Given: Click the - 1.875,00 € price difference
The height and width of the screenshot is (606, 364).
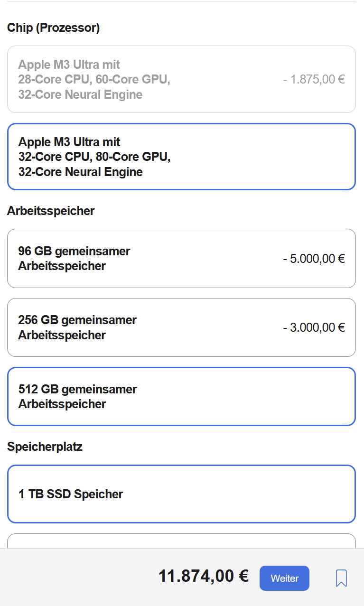Looking at the screenshot, I should tap(314, 79).
